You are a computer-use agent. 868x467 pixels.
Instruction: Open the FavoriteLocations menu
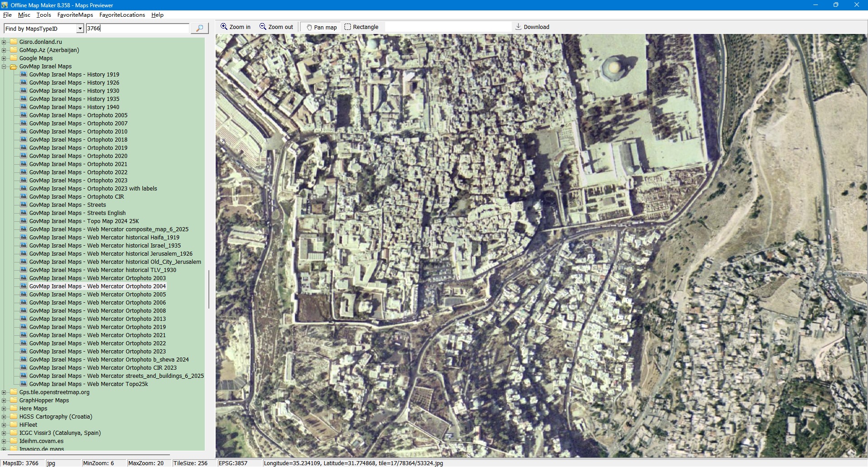(122, 15)
